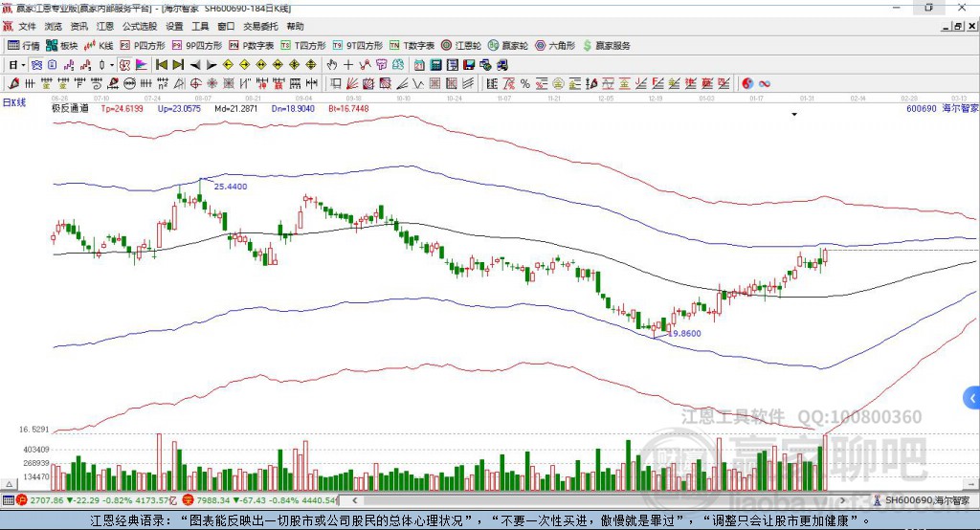Screen dimensions: 980x530
Task: Open the 9P四方形 tool
Action: (x=197, y=46)
